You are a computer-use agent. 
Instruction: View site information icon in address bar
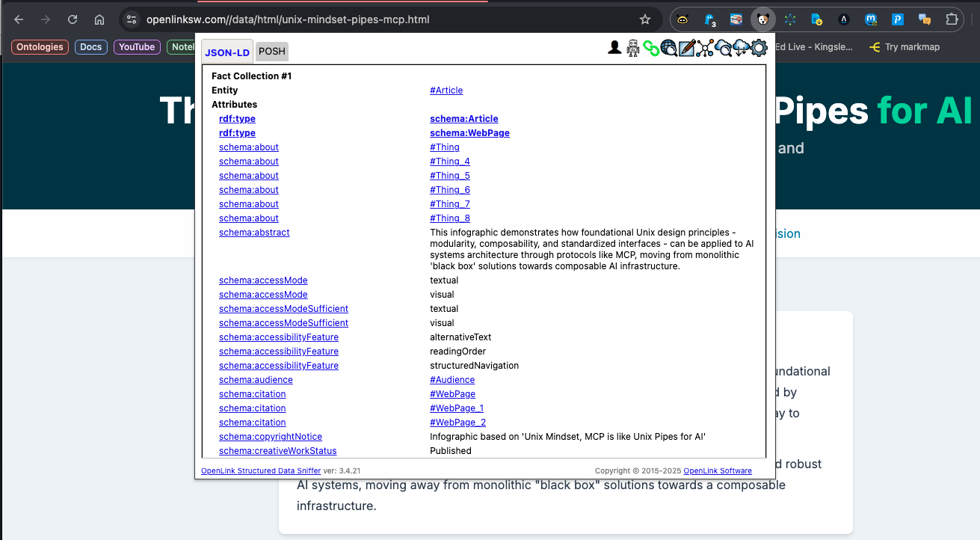pos(131,19)
